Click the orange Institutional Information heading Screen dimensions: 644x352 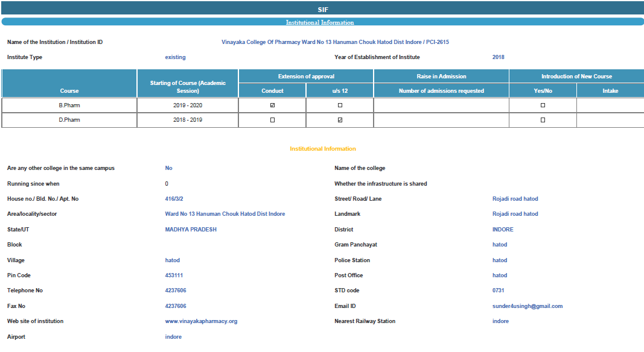323,149
